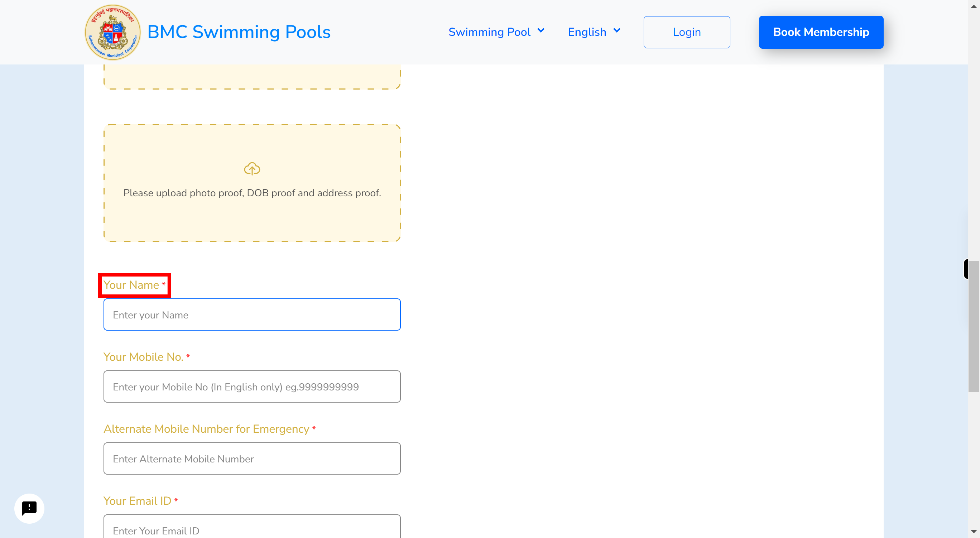Click the English language dropdown arrow
980x538 pixels.
pyautogui.click(x=616, y=32)
